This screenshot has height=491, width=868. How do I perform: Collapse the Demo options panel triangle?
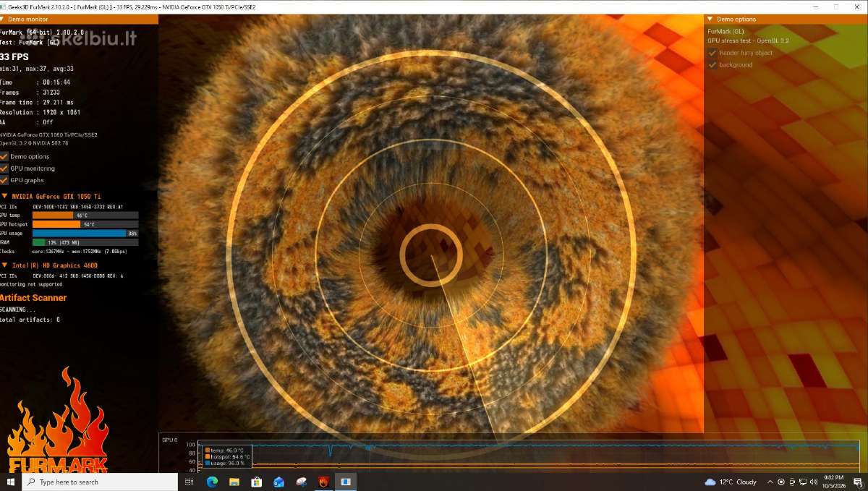(x=710, y=20)
